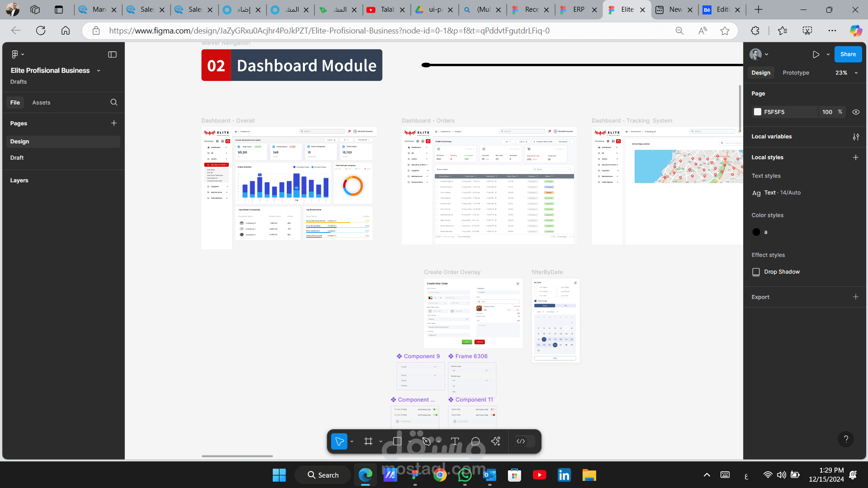
Task: Click the page background color swatch
Action: click(x=757, y=112)
